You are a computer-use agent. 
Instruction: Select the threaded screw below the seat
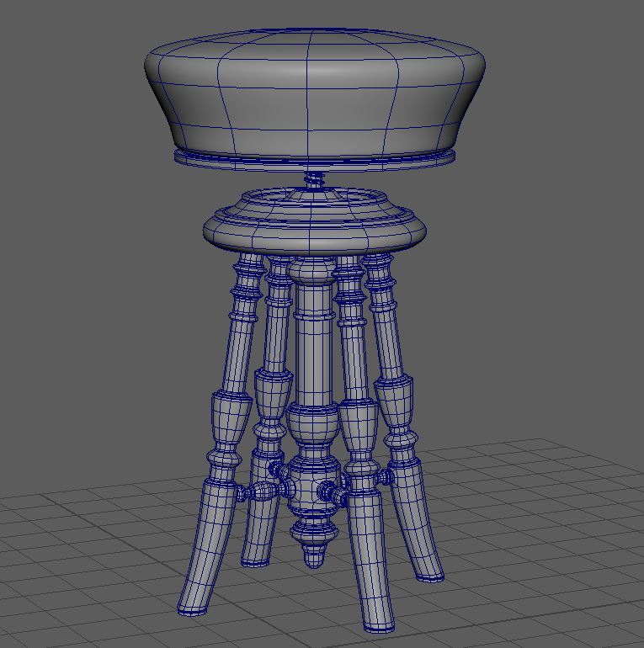[x=315, y=181]
